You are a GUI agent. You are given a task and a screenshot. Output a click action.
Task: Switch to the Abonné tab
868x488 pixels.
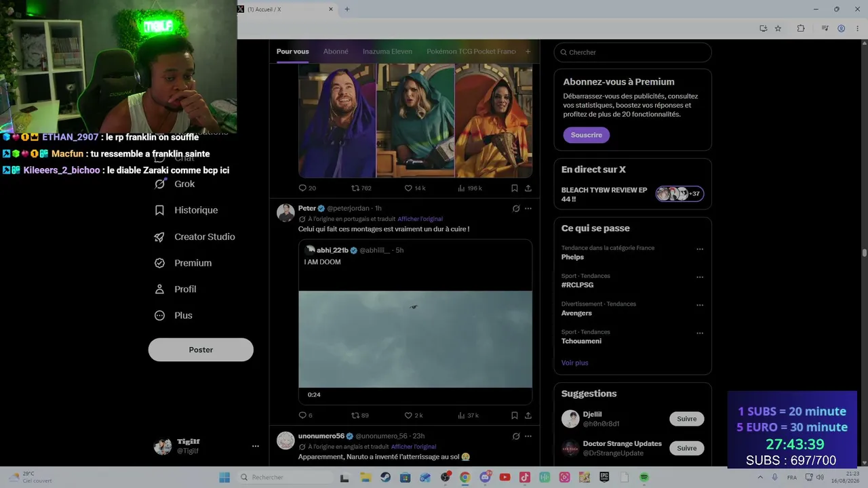tap(336, 52)
